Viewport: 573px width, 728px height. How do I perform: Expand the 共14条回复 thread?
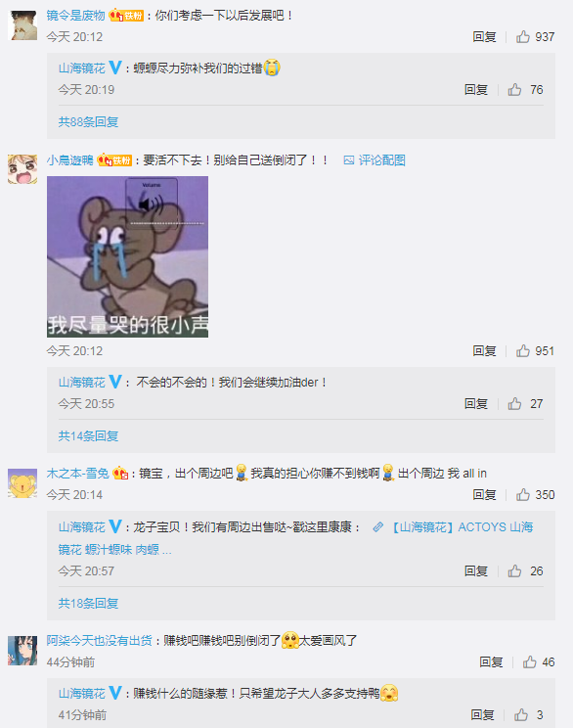pos(88,436)
